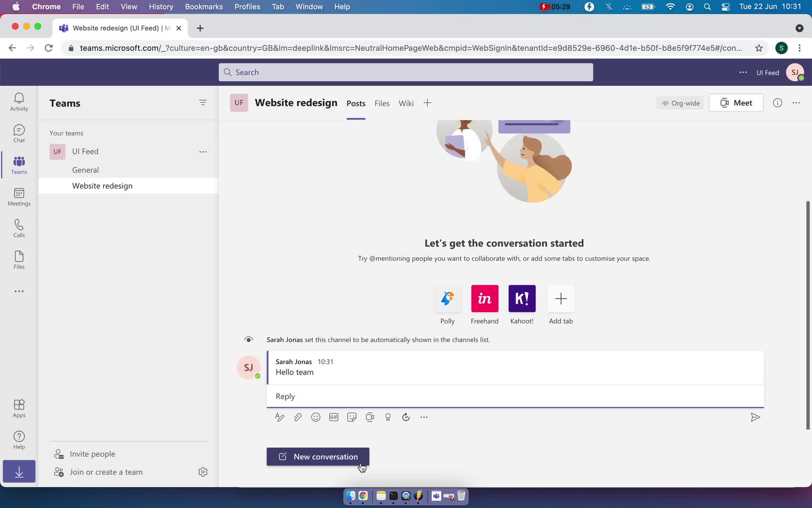The width and height of the screenshot is (812, 508).
Task: Click the Reply button on Sarah Jonas post
Action: pos(285,396)
